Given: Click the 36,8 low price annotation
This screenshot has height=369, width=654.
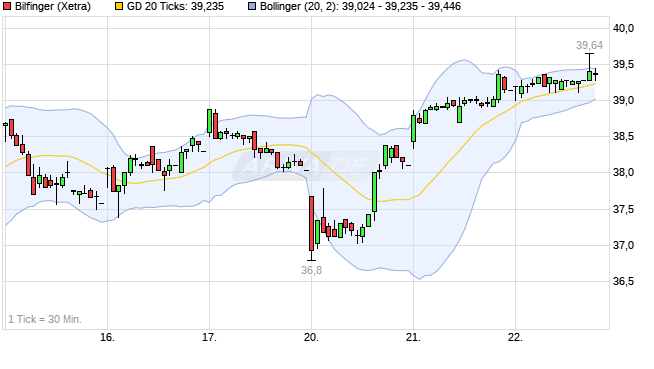Looking at the screenshot, I should (x=312, y=270).
